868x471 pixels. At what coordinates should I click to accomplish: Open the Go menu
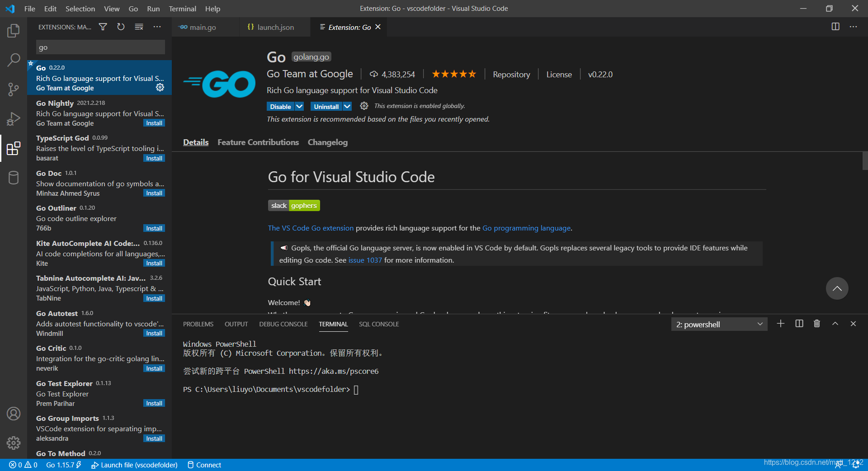click(133, 9)
